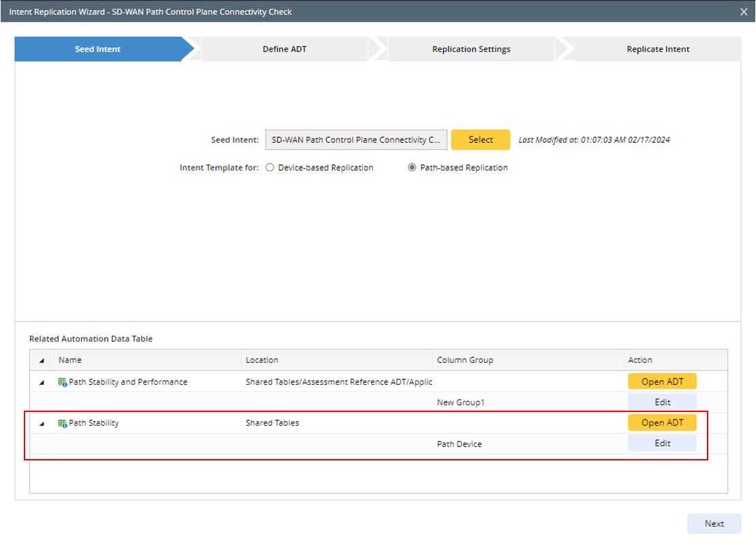Select Device-based Replication radio option
756x545 pixels.
[x=270, y=168]
